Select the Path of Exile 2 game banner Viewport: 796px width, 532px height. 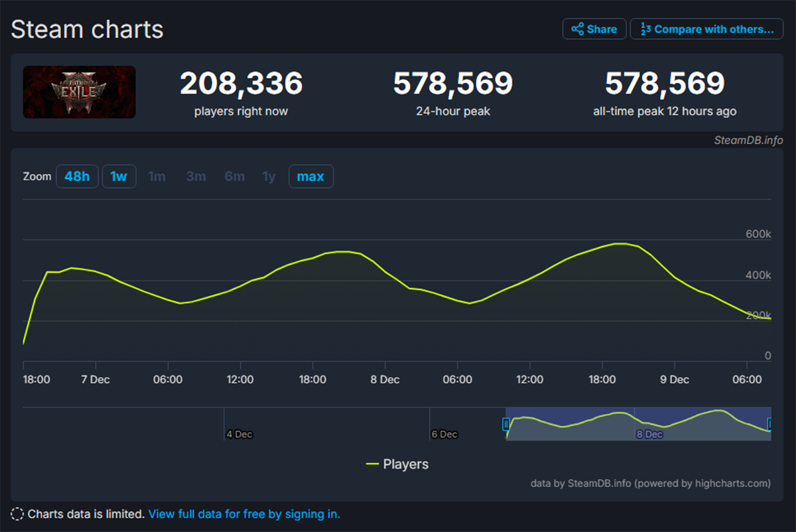(x=79, y=92)
